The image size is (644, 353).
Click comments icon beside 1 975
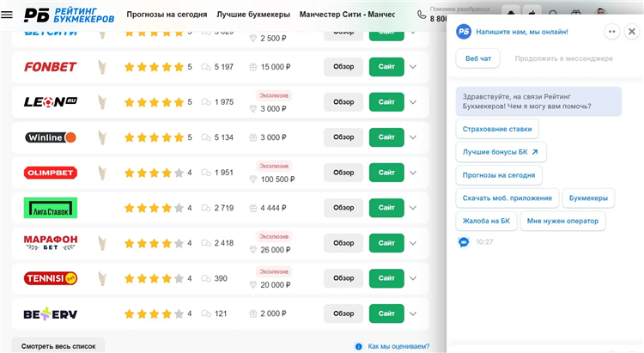pos(206,102)
